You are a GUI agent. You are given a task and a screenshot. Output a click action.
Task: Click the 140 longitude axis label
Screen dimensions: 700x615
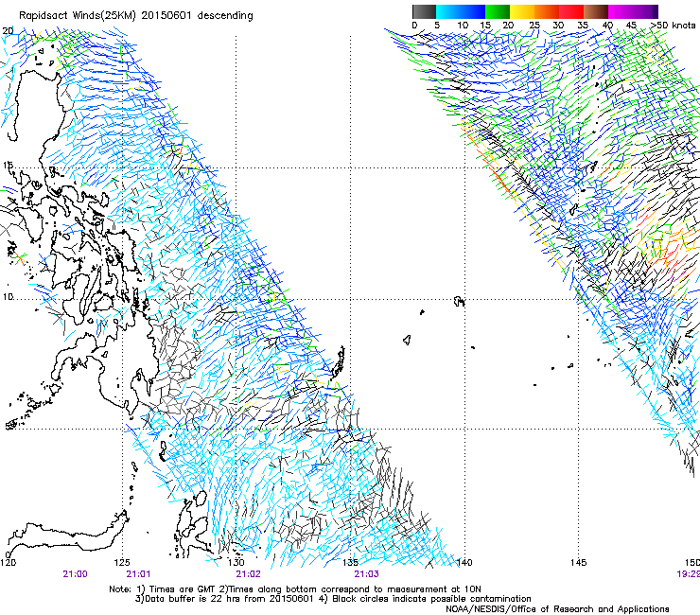464,562
